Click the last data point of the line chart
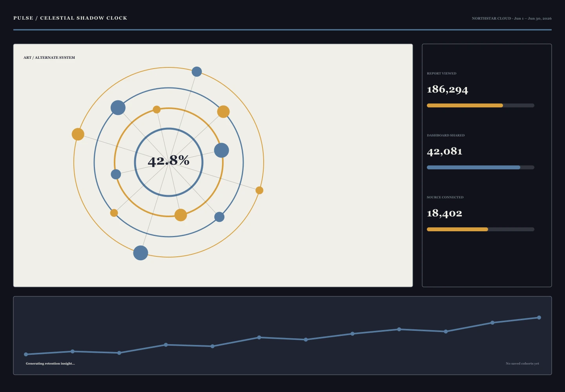This screenshot has height=392, width=565. click(x=539, y=318)
